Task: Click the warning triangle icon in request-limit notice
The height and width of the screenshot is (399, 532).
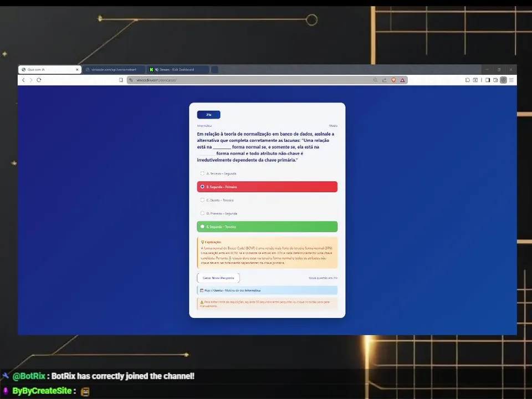Action: [202, 302]
